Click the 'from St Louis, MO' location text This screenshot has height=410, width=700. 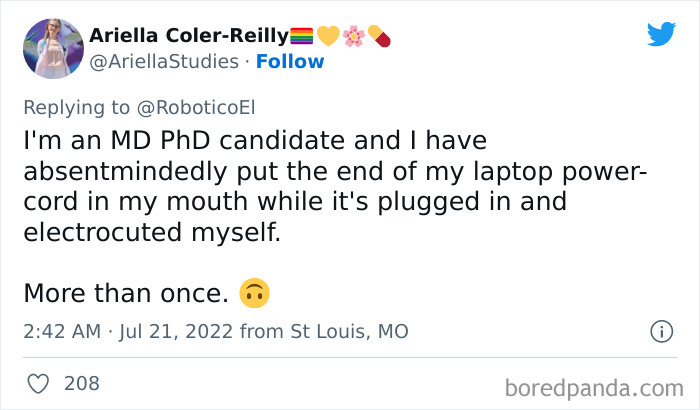coord(325,331)
